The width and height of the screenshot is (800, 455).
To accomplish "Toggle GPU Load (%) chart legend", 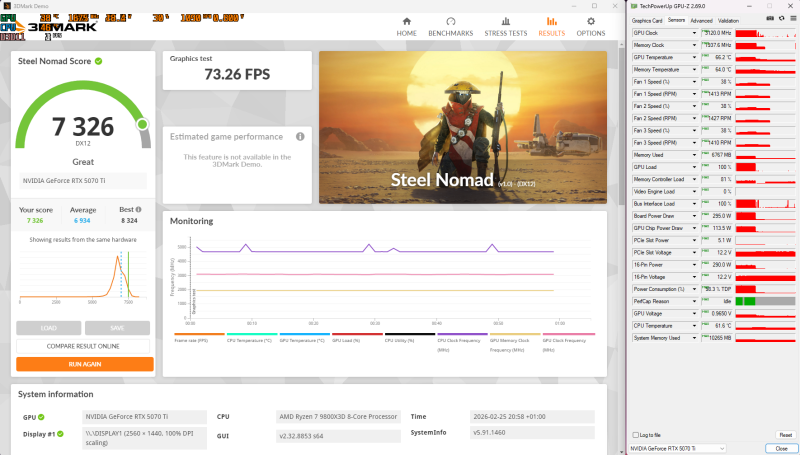I will click(357, 338).
